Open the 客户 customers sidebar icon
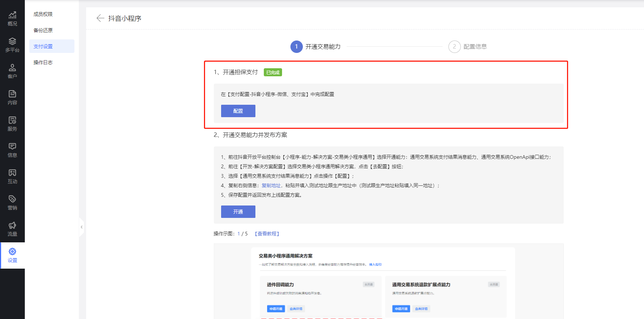The image size is (644, 319). pyautogui.click(x=12, y=71)
